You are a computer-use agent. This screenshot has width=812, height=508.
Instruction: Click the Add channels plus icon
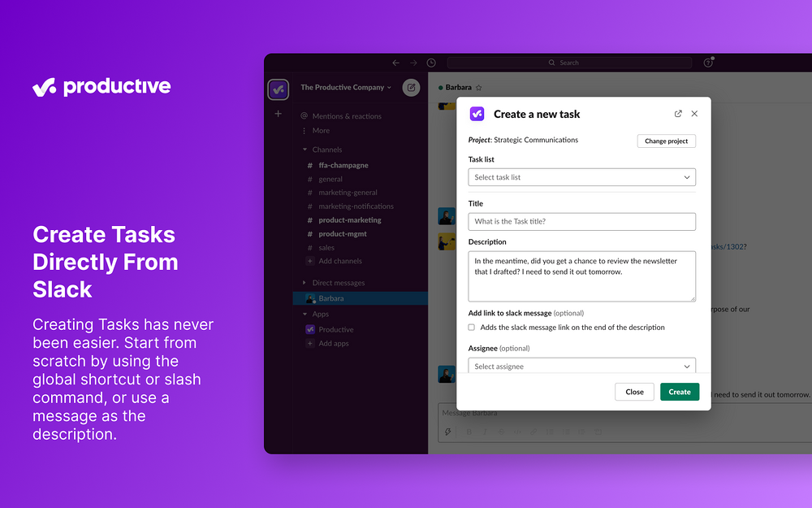pyautogui.click(x=310, y=261)
